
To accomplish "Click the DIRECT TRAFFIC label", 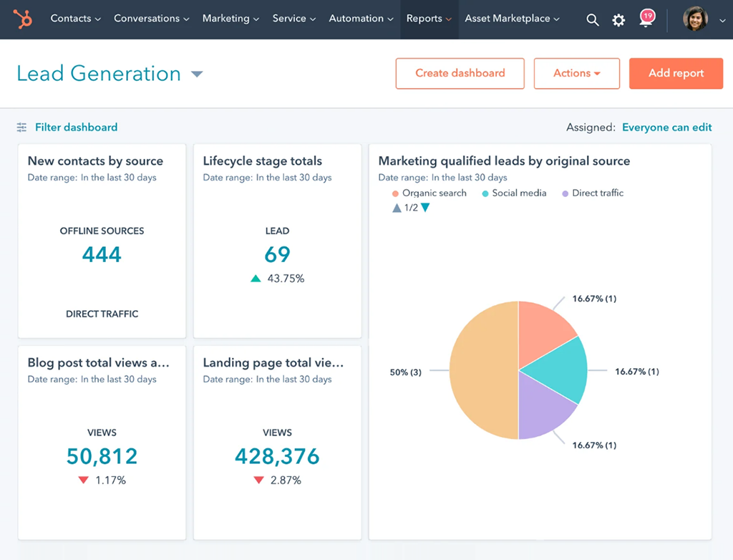I will coord(102,314).
